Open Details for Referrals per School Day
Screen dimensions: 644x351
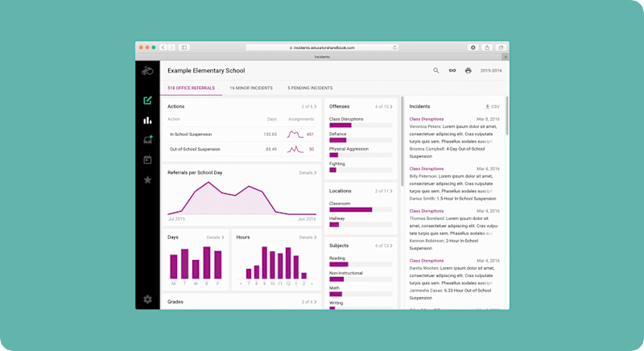(308, 173)
